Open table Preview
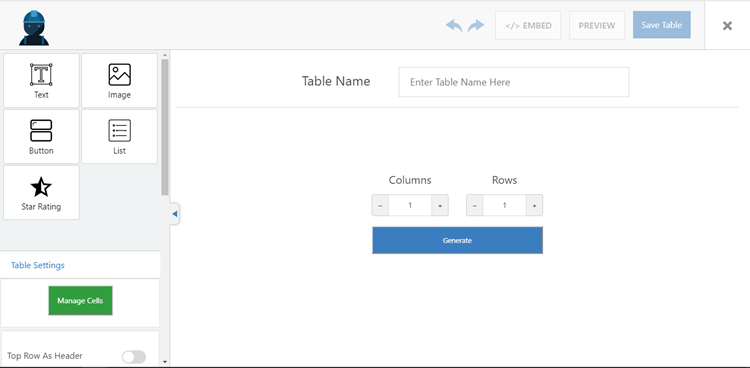This screenshot has height=368, width=750. 597,25
